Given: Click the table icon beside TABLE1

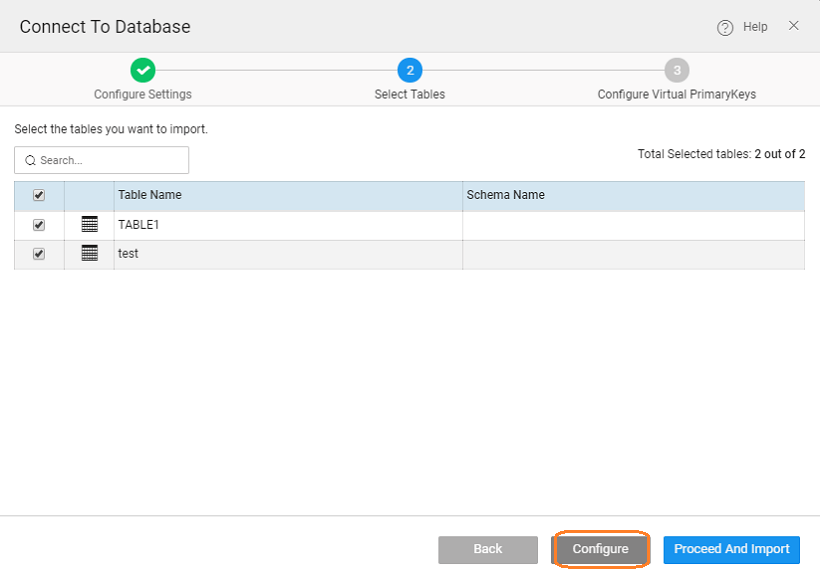Looking at the screenshot, I should click(90, 225).
